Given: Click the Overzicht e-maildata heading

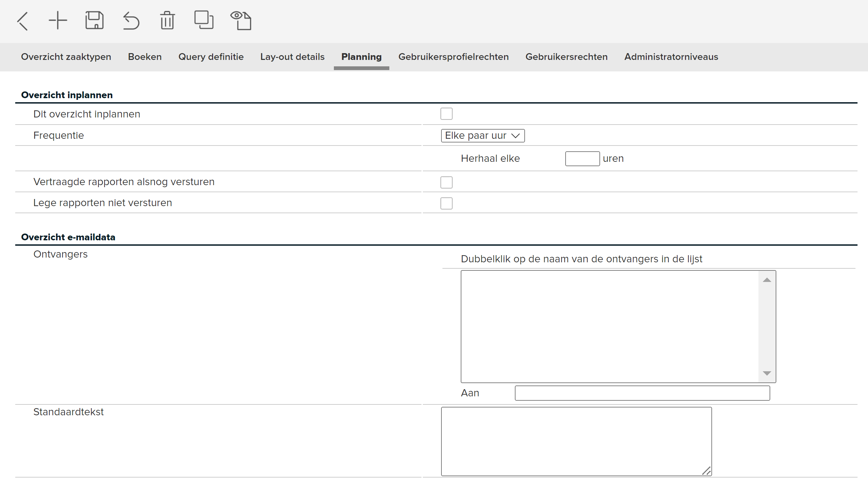Looking at the screenshot, I should [x=68, y=237].
